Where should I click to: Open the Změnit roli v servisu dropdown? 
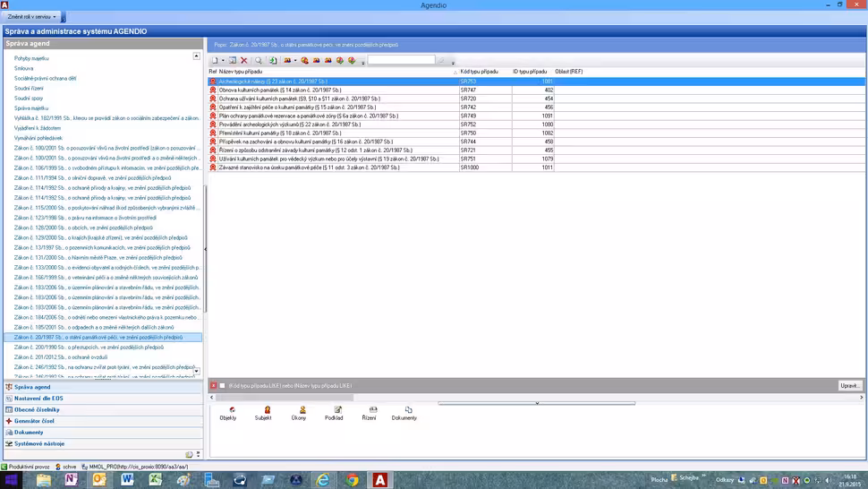(x=32, y=17)
